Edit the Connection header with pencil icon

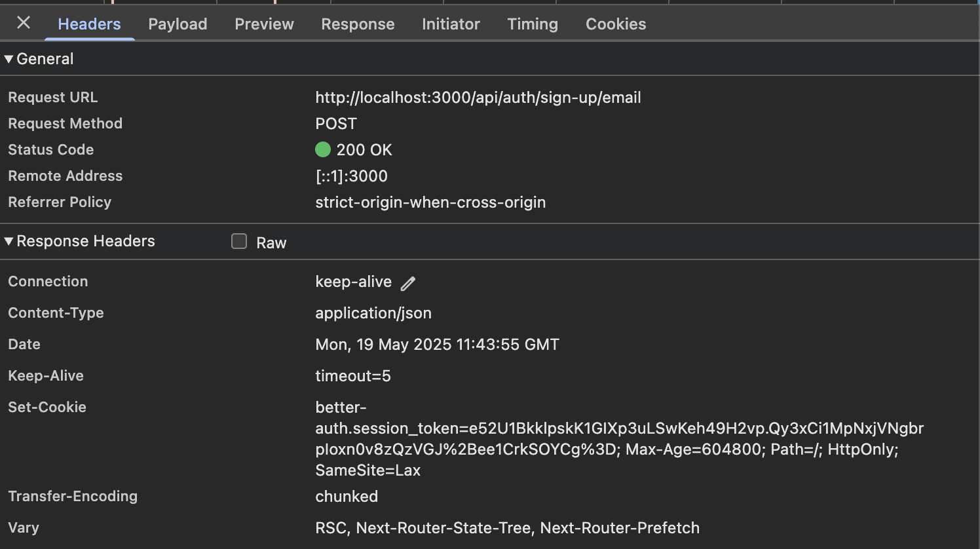point(408,283)
